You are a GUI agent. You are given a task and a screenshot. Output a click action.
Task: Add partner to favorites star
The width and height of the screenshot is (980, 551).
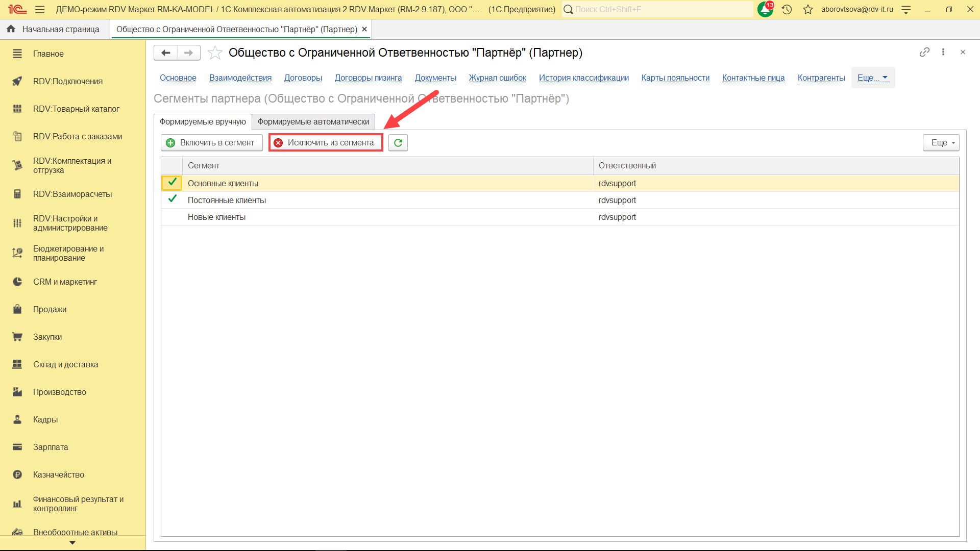coord(215,53)
